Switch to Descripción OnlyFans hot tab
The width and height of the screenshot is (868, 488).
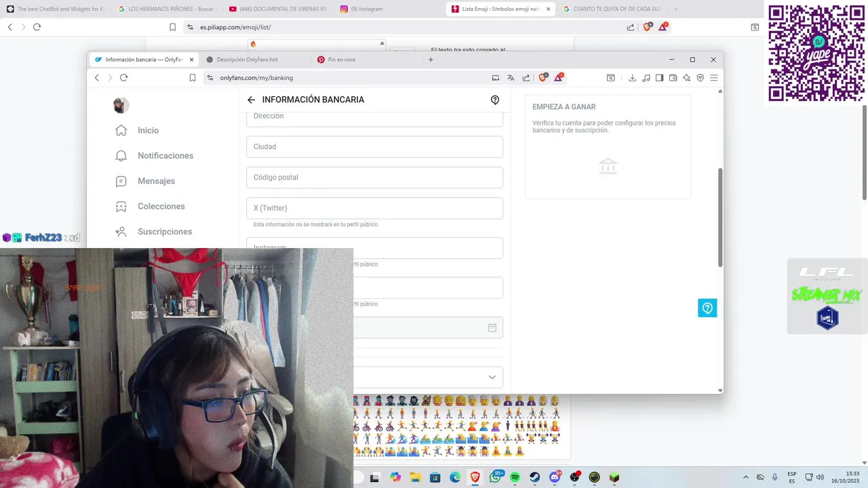[x=254, y=60]
